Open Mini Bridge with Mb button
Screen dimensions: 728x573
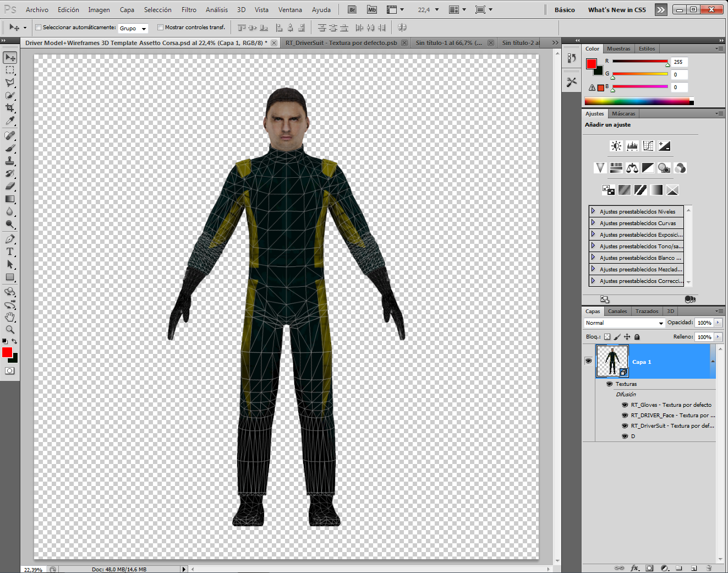(372, 10)
